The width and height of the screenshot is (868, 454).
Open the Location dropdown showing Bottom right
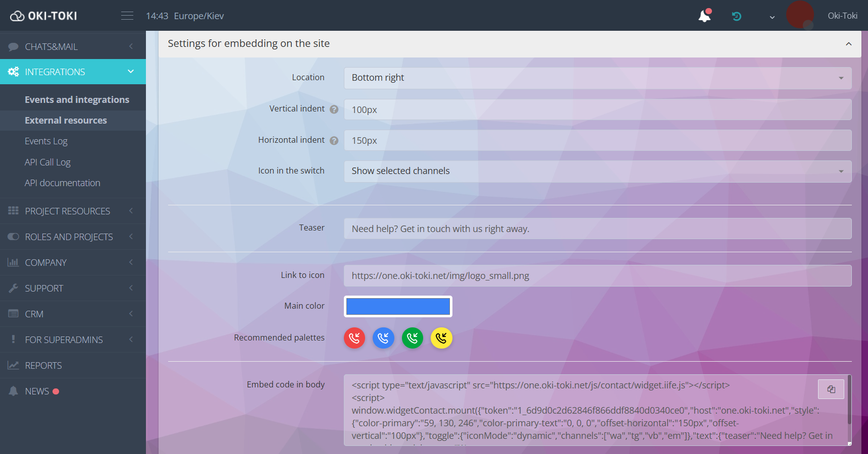pyautogui.click(x=598, y=78)
